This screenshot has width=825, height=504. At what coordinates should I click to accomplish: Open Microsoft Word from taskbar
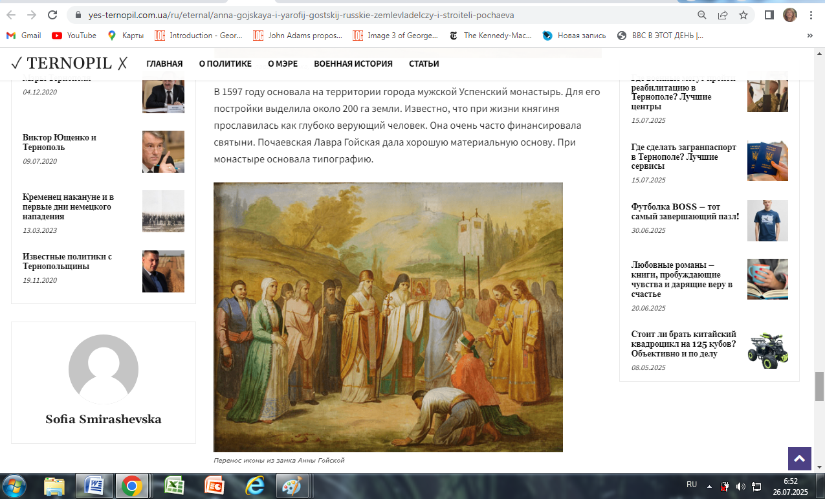(x=94, y=487)
